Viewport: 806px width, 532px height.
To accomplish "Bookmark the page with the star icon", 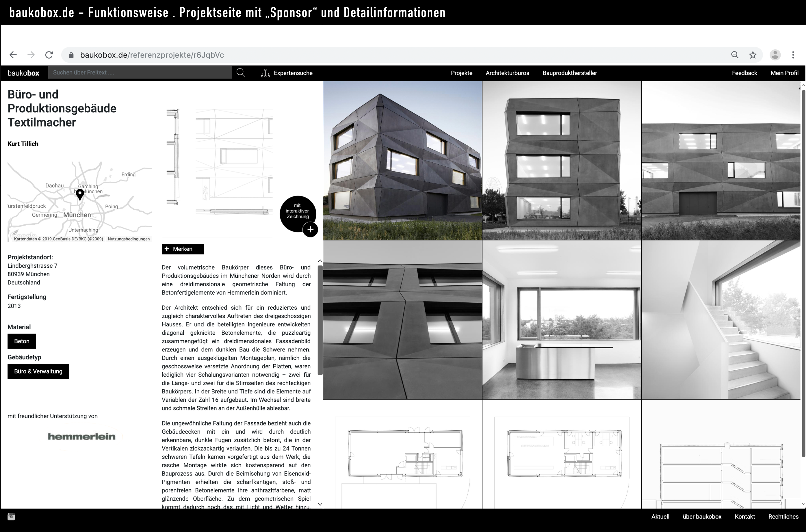I will [753, 55].
